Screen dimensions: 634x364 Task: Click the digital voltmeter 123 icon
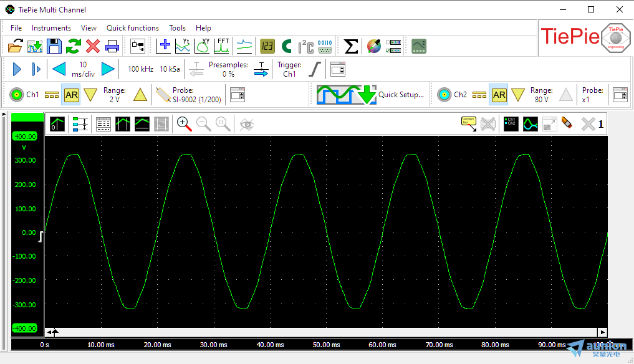[x=267, y=45]
